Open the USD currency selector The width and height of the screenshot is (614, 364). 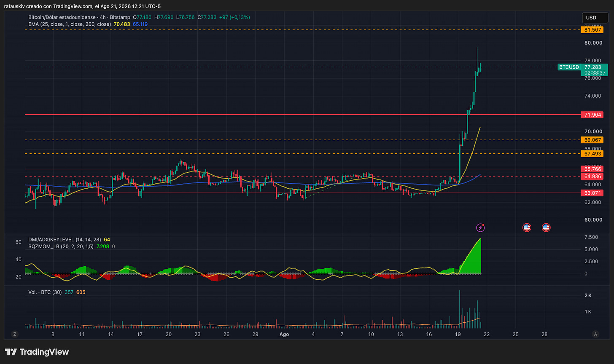pos(595,18)
